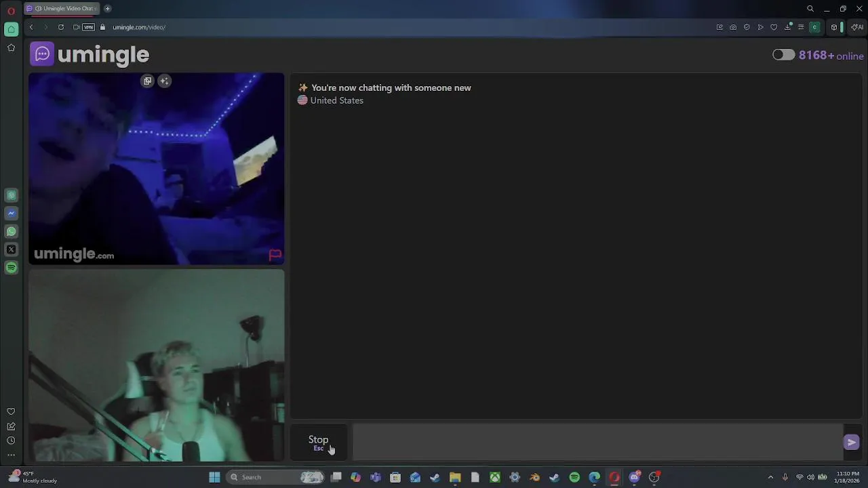This screenshot has height=488, width=868.
Task: Open the extensions cube icon
Action: click(834, 27)
